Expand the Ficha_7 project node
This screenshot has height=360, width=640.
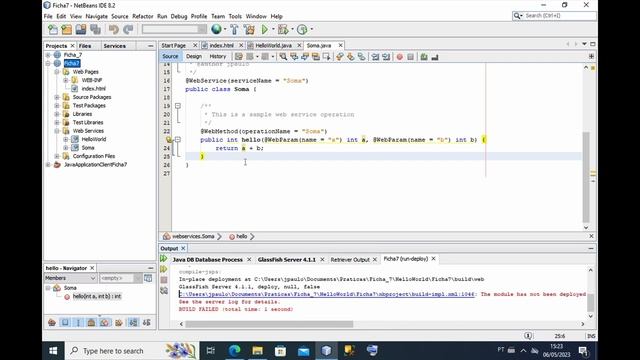click(x=48, y=55)
